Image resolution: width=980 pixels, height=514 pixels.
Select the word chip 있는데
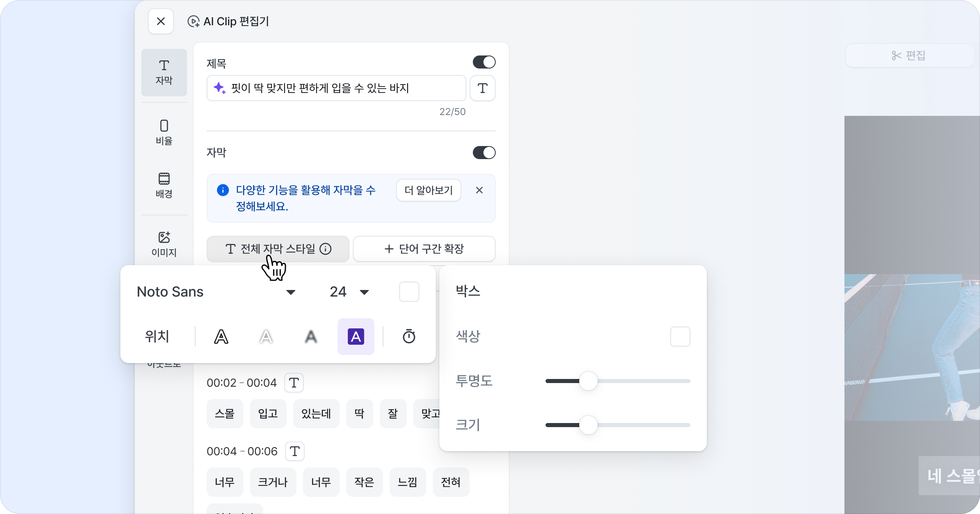pyautogui.click(x=316, y=414)
